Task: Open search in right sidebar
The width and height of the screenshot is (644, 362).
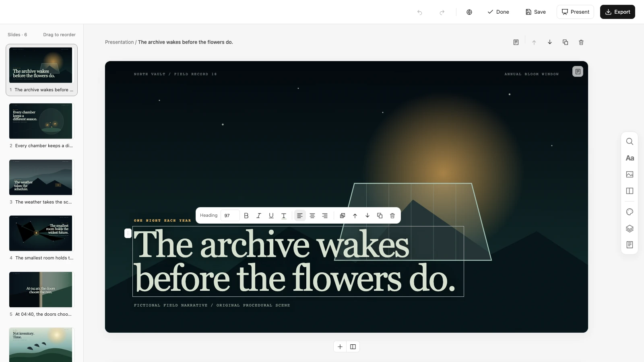Action: 630,142
